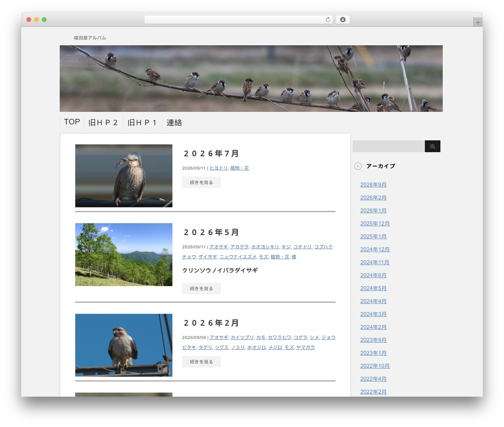Click the クリンソウノイバラダイサギ excerpt text
This screenshot has width=504, height=427.
pos(220,270)
